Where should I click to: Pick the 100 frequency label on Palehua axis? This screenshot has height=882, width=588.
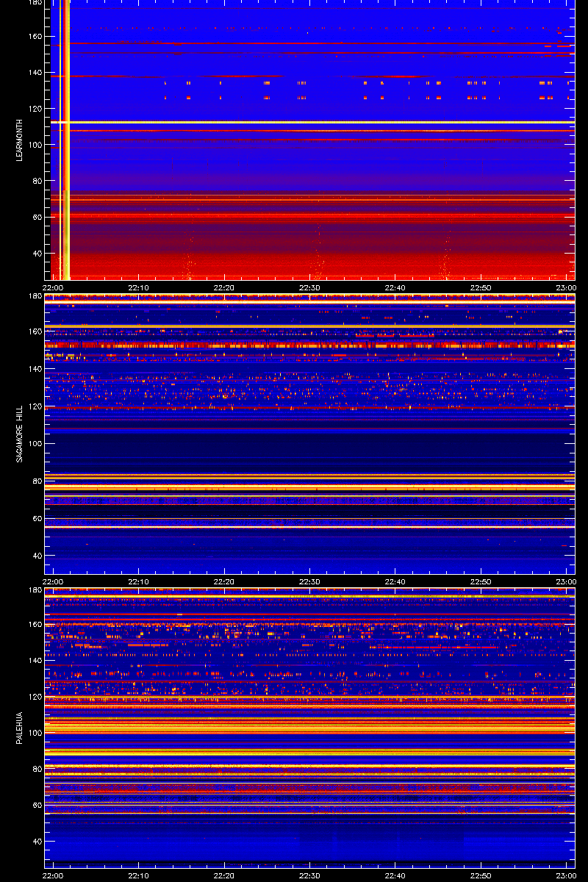point(36,733)
